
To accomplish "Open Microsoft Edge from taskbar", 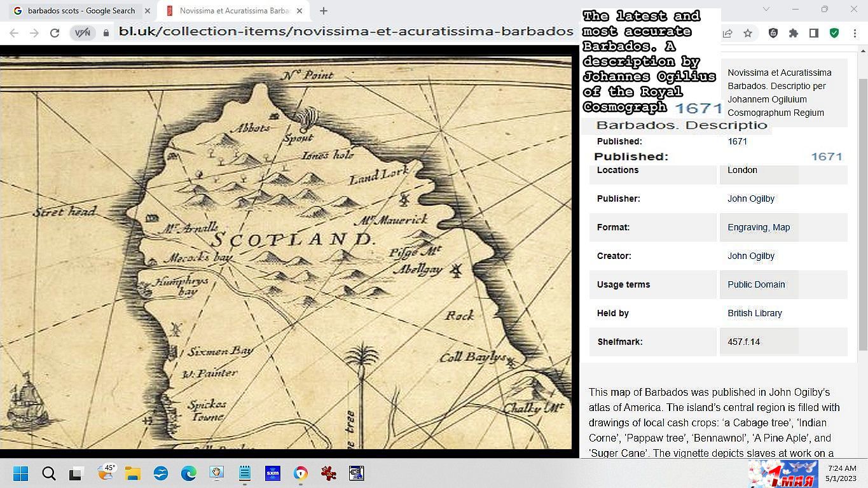I will [x=189, y=473].
